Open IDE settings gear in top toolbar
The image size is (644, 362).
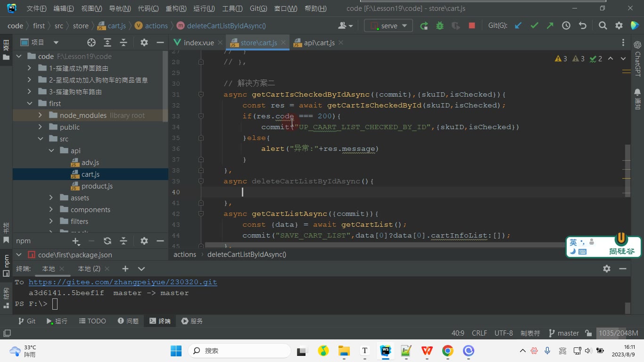(x=619, y=26)
